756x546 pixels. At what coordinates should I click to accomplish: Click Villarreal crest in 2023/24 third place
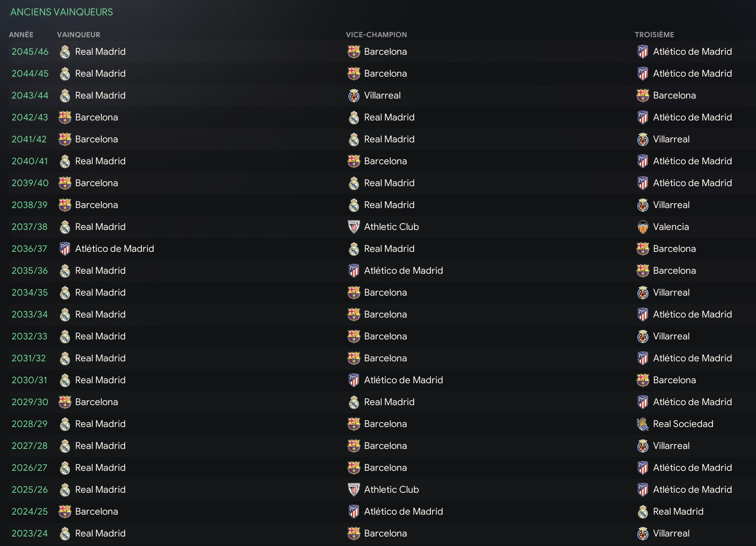pos(643,534)
